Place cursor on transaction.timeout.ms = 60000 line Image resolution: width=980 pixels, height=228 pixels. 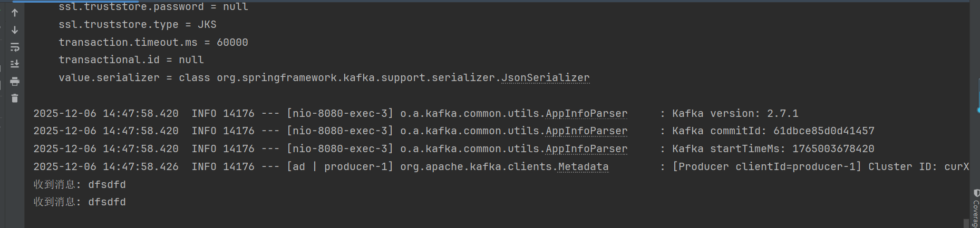[x=153, y=43]
